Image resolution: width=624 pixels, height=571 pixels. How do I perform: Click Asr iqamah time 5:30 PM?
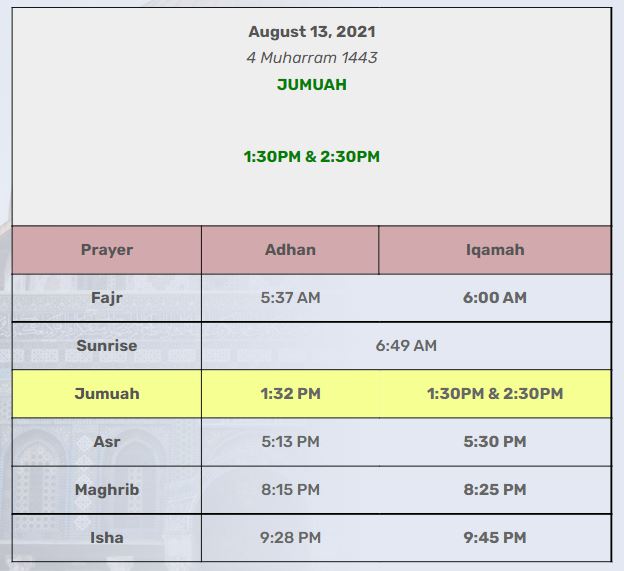(495, 442)
